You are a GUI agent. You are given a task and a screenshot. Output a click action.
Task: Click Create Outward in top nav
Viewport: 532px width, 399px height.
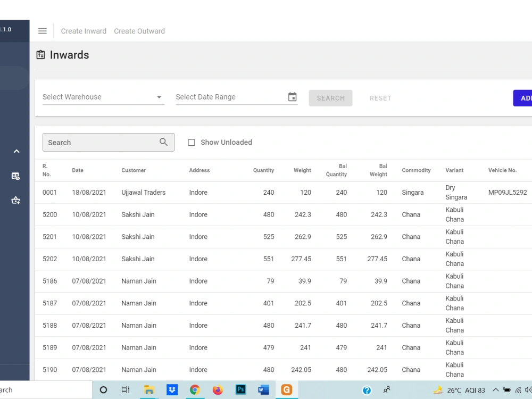(x=139, y=31)
